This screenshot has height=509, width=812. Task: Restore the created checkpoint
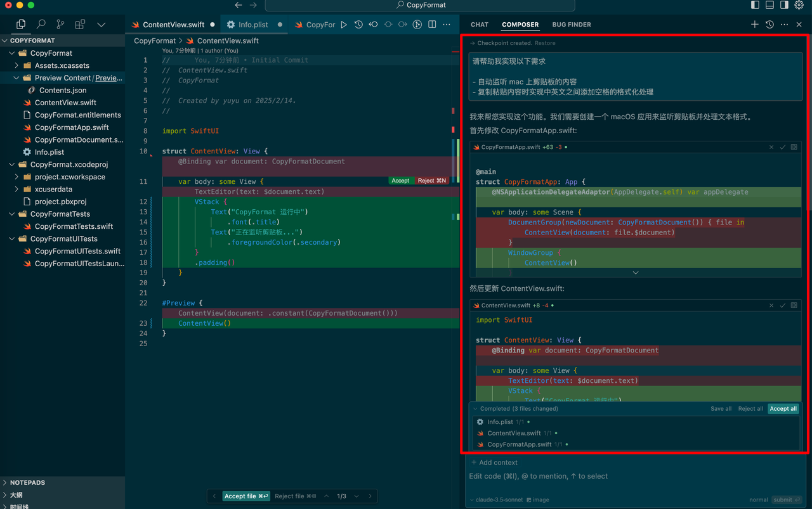coord(545,43)
